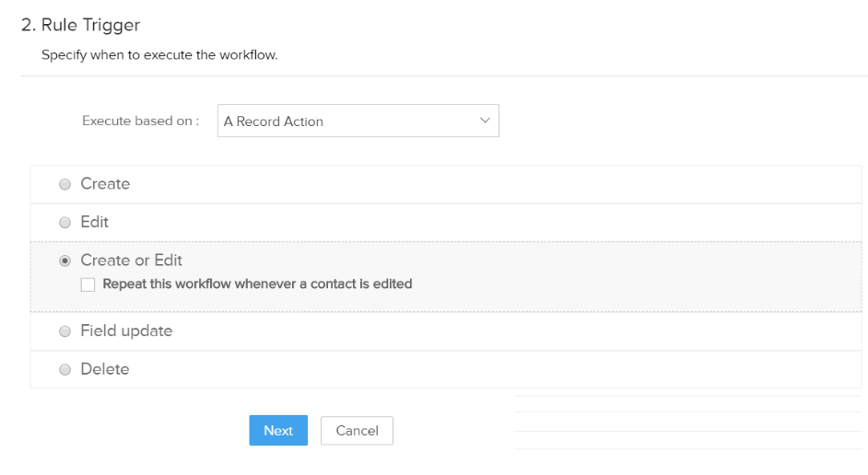The height and width of the screenshot is (475, 868).
Task: Click the Edit label text
Action: [95, 222]
